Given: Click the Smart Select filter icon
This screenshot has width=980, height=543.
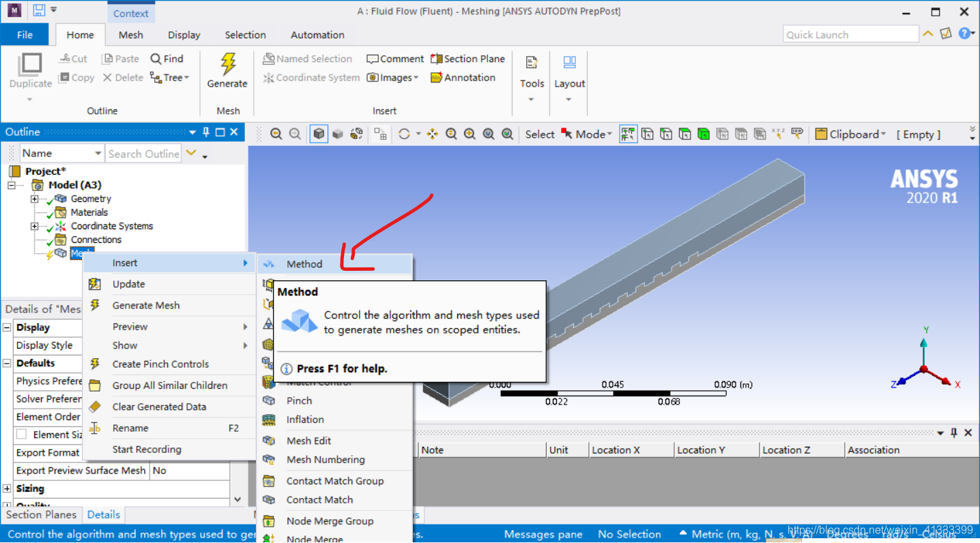Looking at the screenshot, I should (628, 134).
